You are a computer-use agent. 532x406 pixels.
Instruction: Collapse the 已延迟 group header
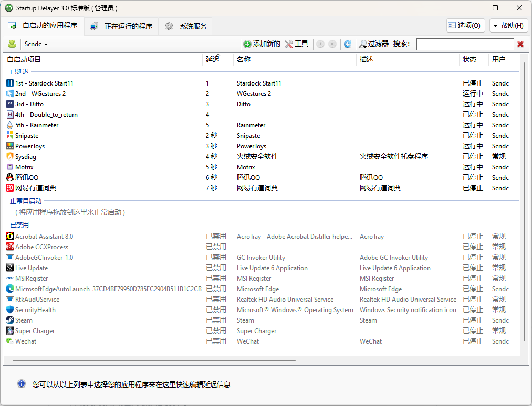click(x=19, y=71)
